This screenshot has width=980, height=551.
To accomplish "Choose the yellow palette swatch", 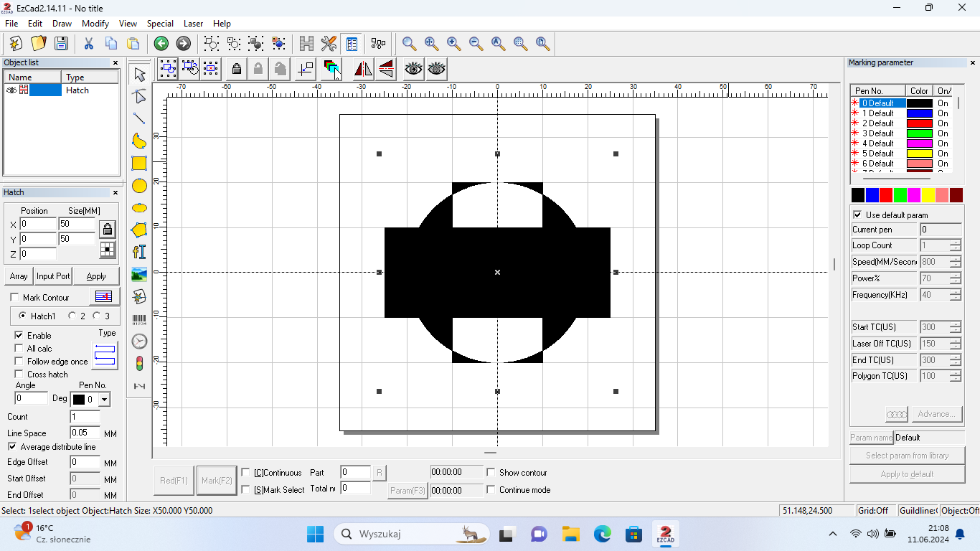I will pyautogui.click(x=928, y=195).
